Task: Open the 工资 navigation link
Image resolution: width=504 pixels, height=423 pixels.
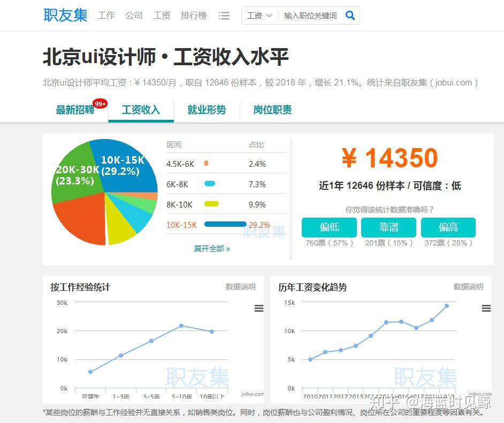Action: tap(162, 16)
